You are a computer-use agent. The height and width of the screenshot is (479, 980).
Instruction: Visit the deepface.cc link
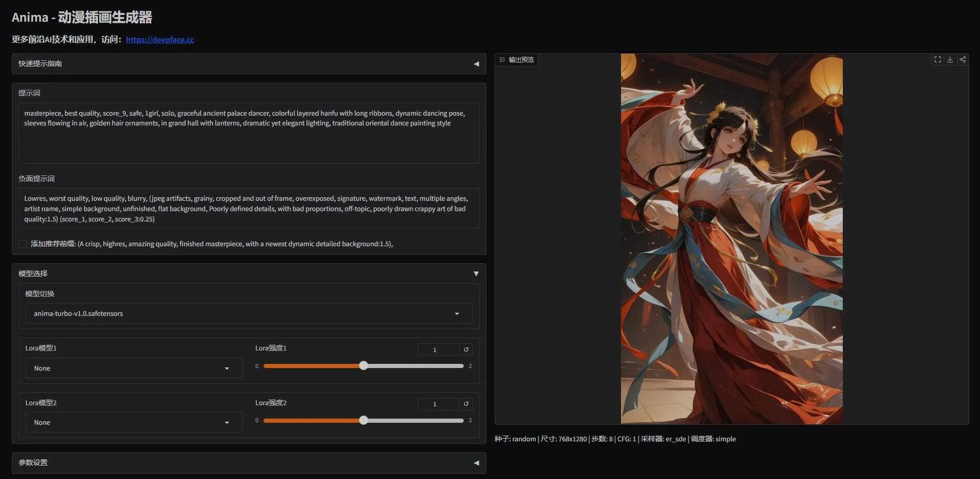160,39
